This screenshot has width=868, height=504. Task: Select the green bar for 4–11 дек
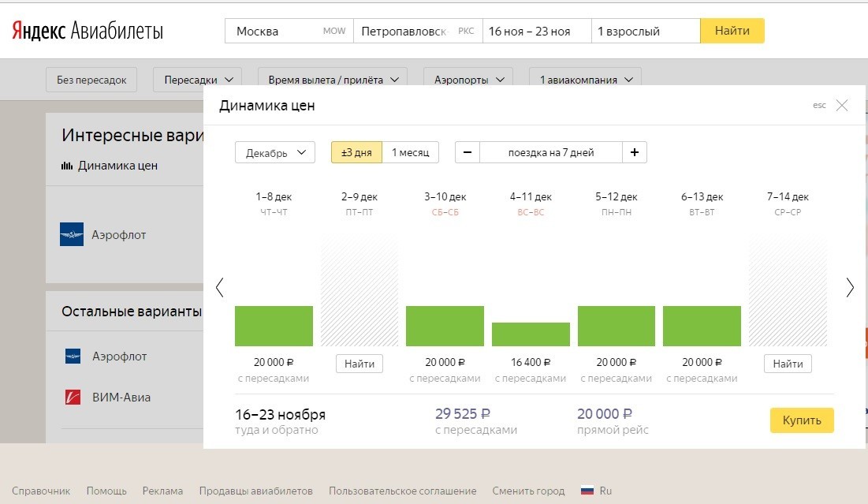531,334
